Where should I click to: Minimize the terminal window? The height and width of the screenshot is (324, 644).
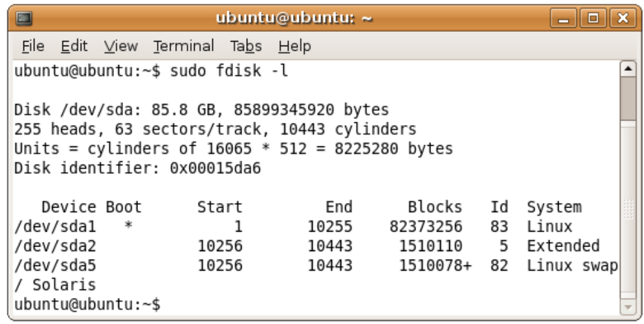(564, 18)
